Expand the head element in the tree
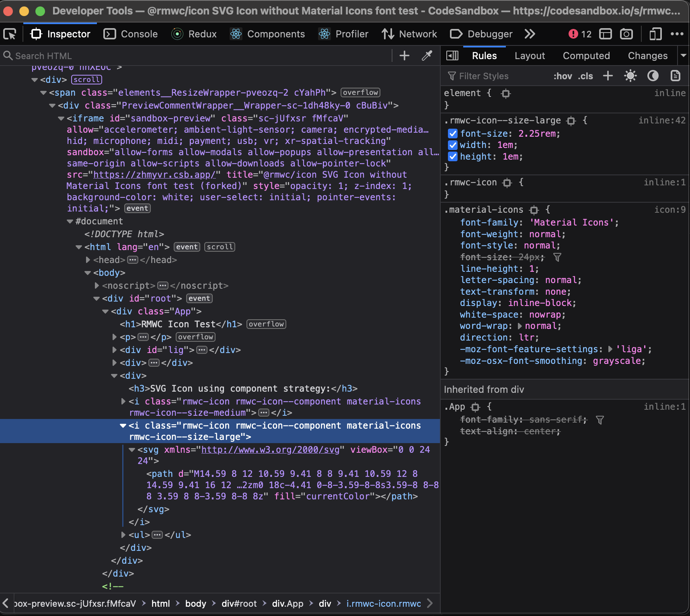 (88, 260)
